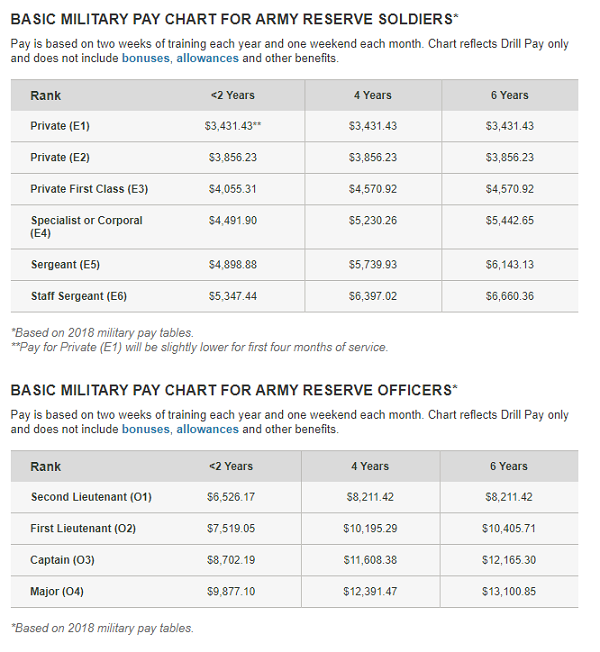Click Sergeant (E5) pay at 4 years
Image resolution: width=600 pixels, height=652 pixels.
point(372,265)
